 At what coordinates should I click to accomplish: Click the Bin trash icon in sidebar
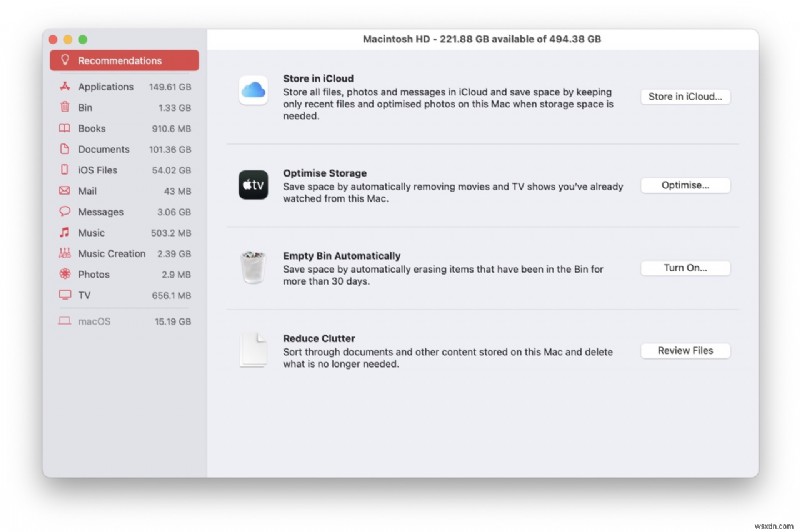click(x=65, y=107)
